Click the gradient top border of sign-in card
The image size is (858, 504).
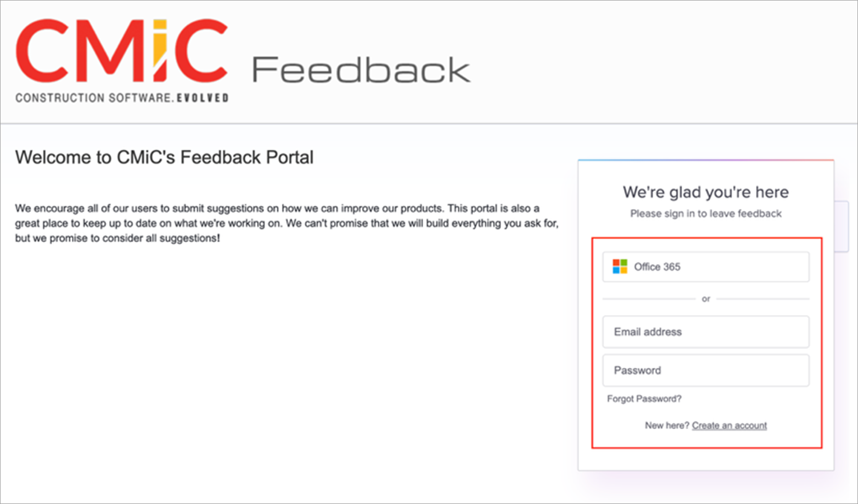click(705, 160)
